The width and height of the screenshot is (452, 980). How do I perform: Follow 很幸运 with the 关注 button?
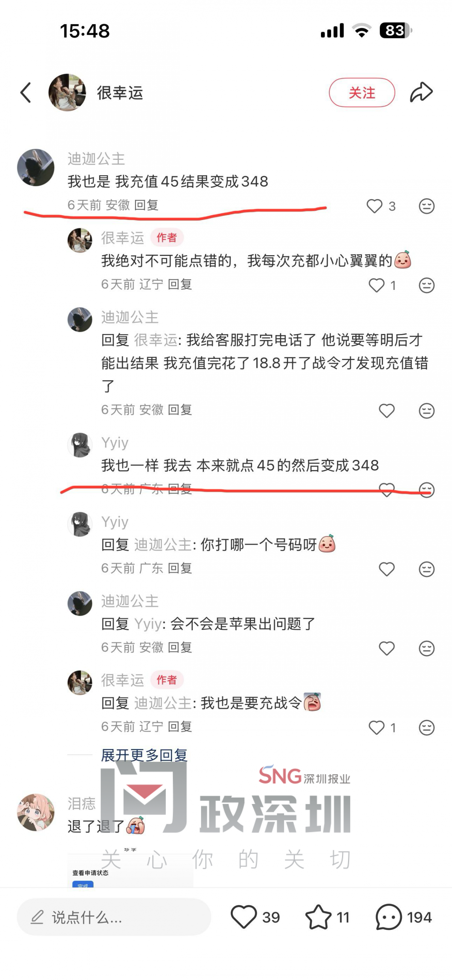362,92
